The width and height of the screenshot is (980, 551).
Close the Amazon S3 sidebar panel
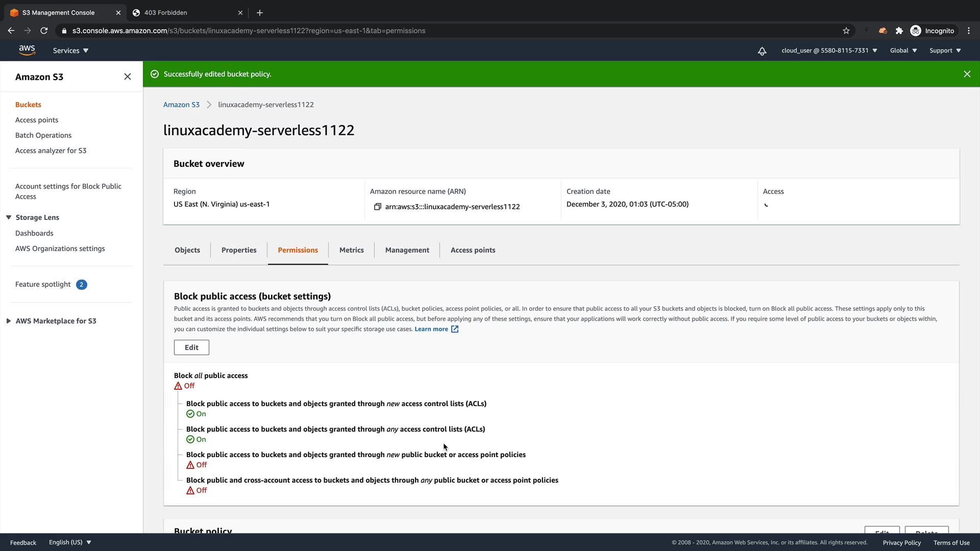pos(127,77)
